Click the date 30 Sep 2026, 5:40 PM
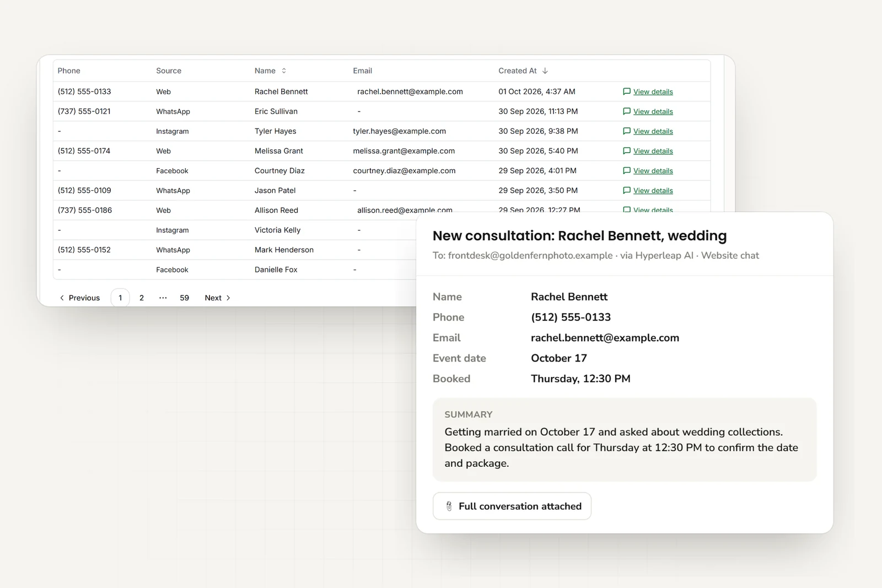882x588 pixels. pyautogui.click(x=539, y=151)
